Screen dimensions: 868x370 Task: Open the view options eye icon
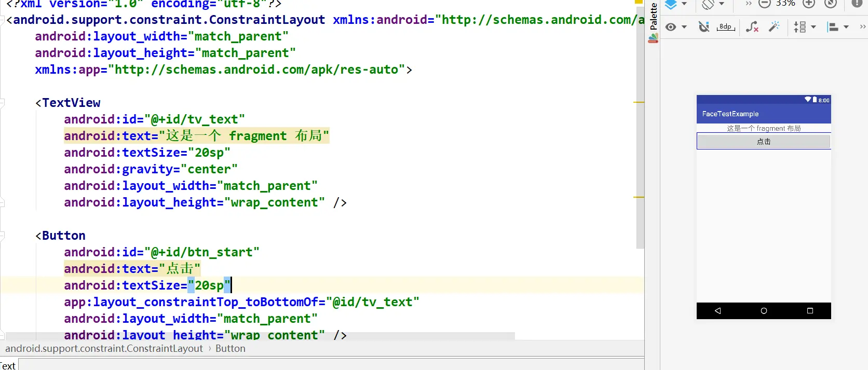[x=671, y=27]
